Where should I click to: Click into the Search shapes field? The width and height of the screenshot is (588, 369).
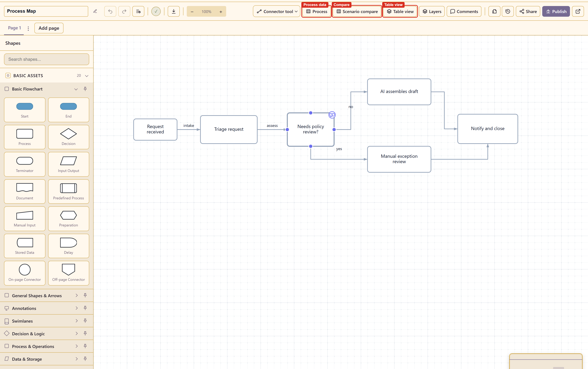pyautogui.click(x=47, y=59)
